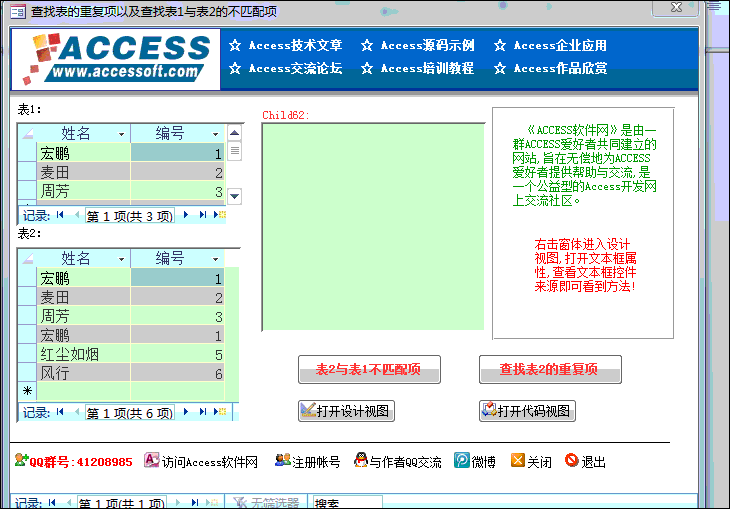This screenshot has height=509, width=730.
Task: Open the 微博 link
Action: click(x=474, y=461)
